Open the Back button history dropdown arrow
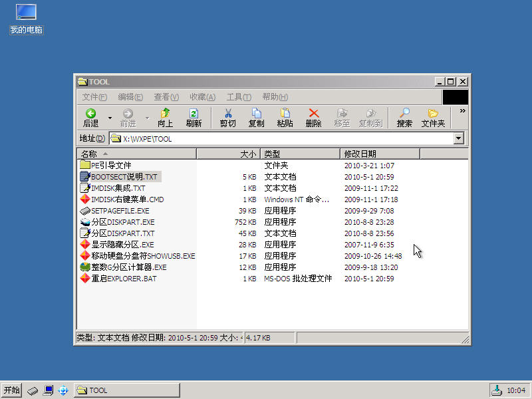Image resolution: width=532 pixels, height=399 pixels. 110,118
